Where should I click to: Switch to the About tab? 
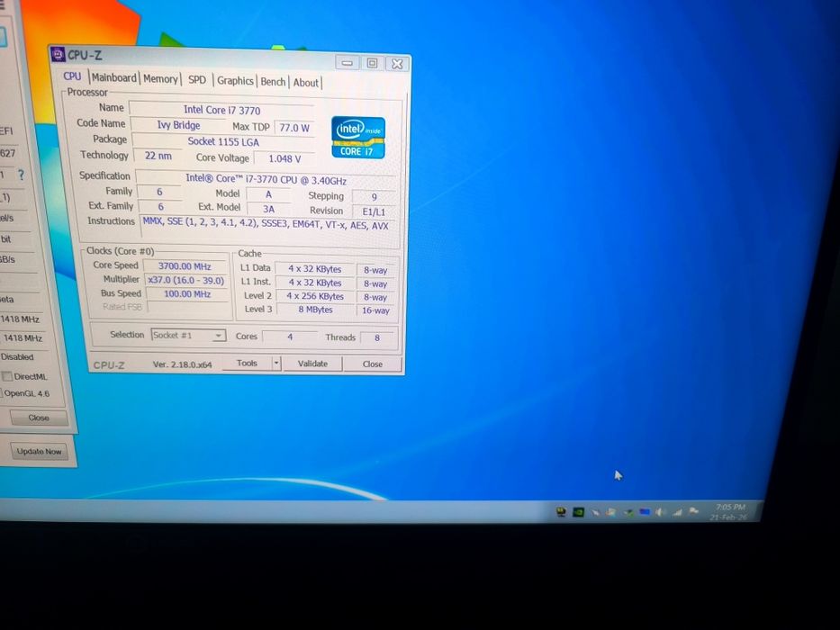306,83
